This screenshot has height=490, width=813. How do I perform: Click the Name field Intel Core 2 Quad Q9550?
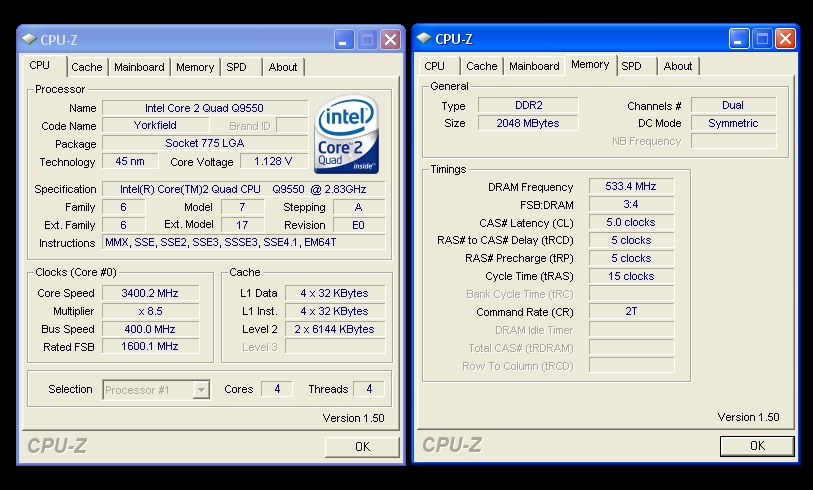coord(205,108)
